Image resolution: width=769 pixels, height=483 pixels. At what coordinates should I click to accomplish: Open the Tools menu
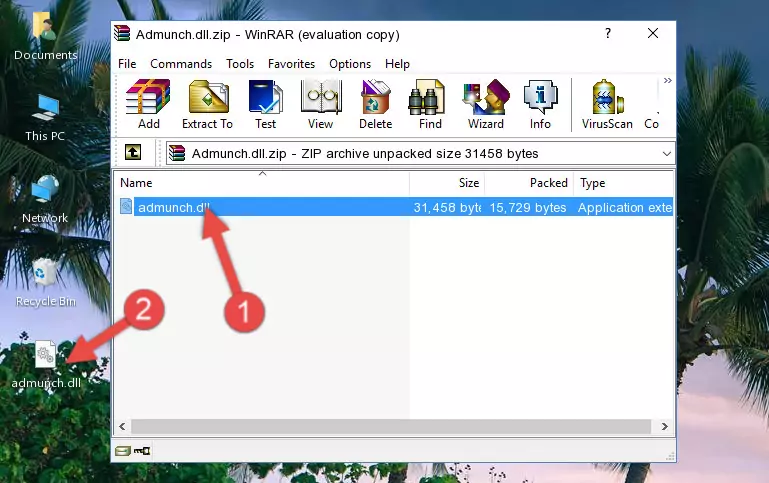(x=240, y=64)
